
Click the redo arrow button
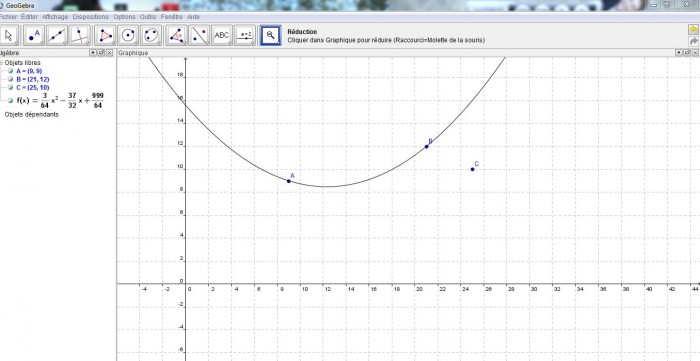(x=693, y=41)
